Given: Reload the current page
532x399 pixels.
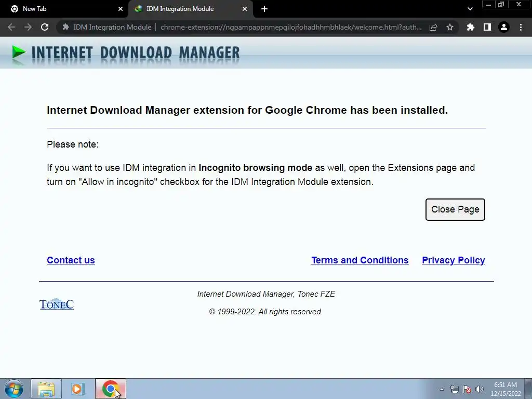Looking at the screenshot, I should point(45,27).
